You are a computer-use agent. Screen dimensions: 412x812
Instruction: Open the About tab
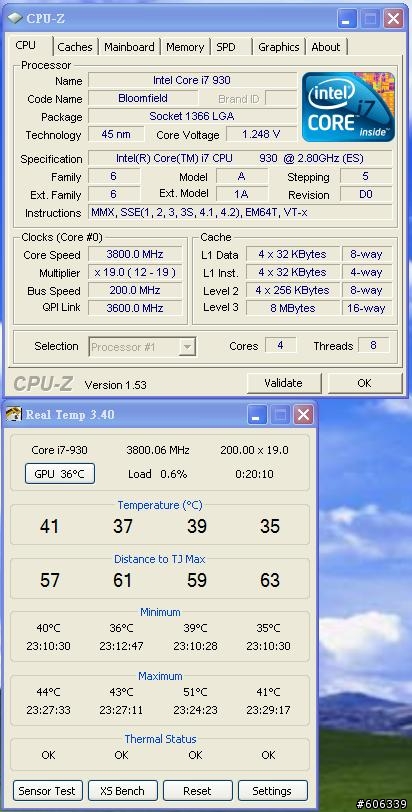click(326, 47)
